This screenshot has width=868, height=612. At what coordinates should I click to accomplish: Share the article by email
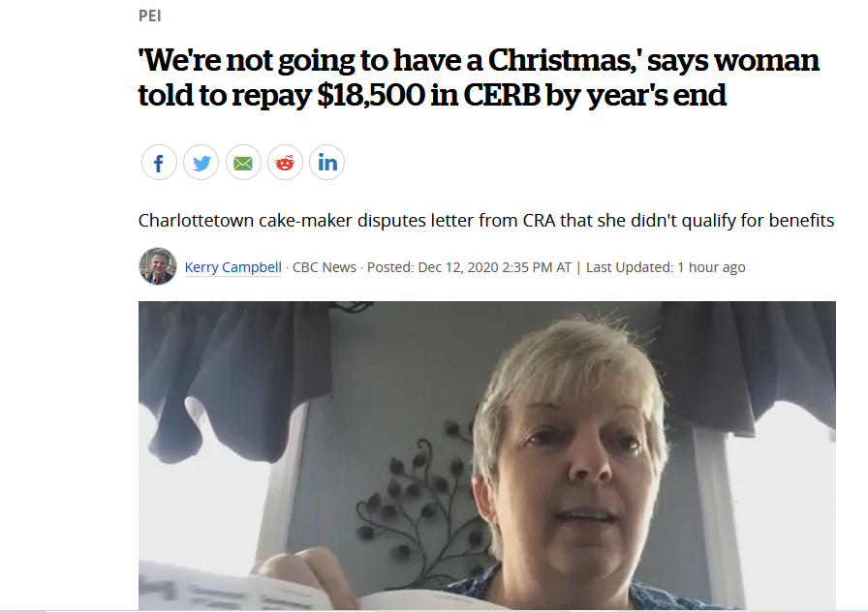pyautogui.click(x=243, y=163)
